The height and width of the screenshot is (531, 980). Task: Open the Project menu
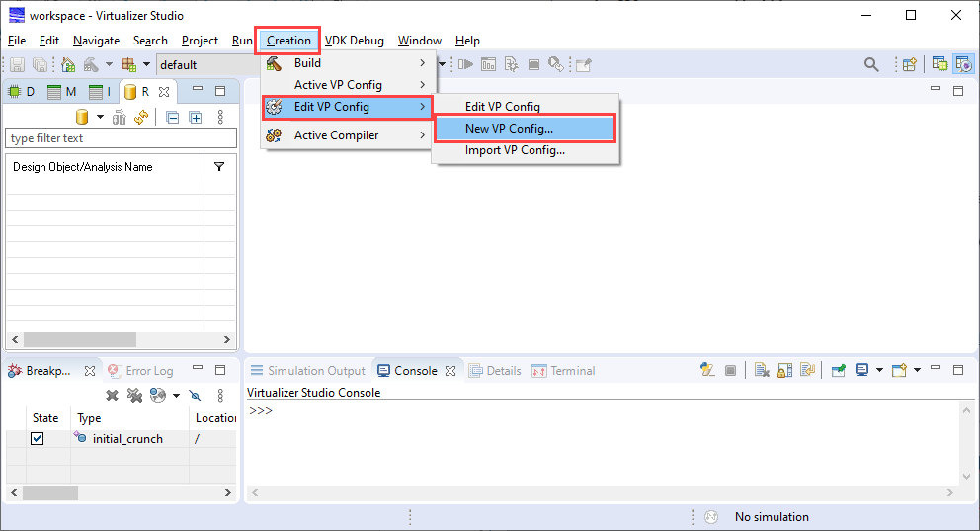(x=200, y=40)
